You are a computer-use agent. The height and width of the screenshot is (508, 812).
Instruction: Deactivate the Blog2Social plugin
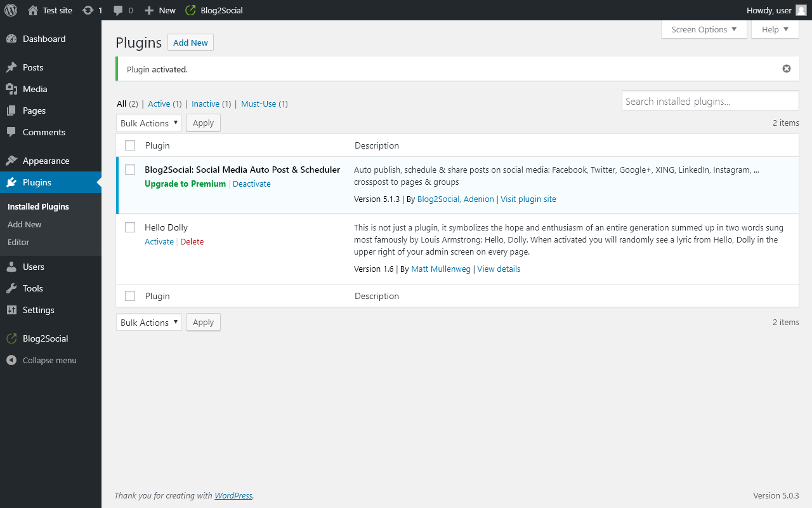pos(252,184)
